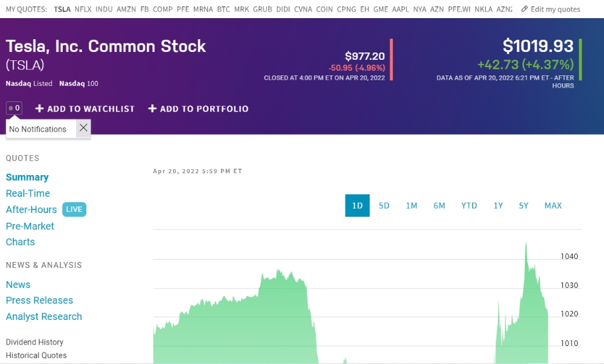Switch chart to 6M range
The height and width of the screenshot is (364, 604).
[x=439, y=205]
